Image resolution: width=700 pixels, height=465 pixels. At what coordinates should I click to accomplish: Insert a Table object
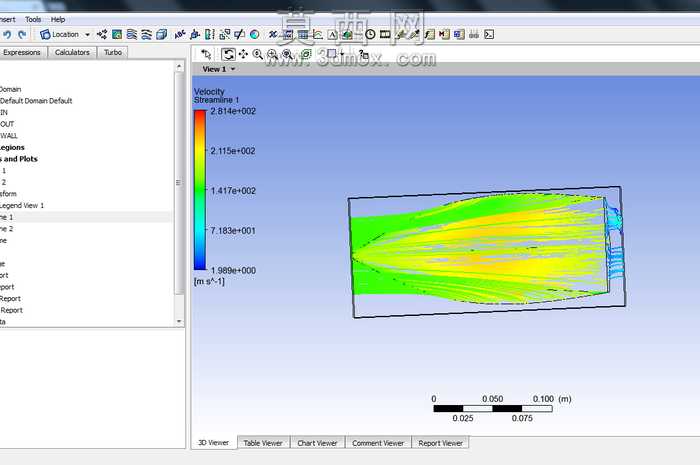pyautogui.click(x=303, y=34)
